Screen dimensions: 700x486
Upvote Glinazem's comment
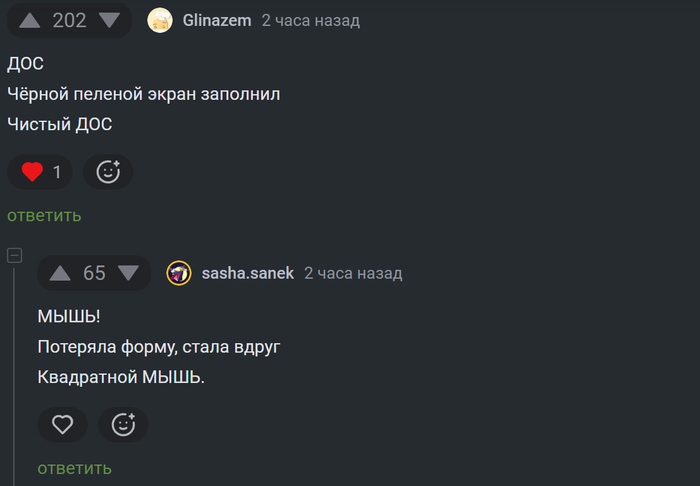pyautogui.click(x=30, y=20)
